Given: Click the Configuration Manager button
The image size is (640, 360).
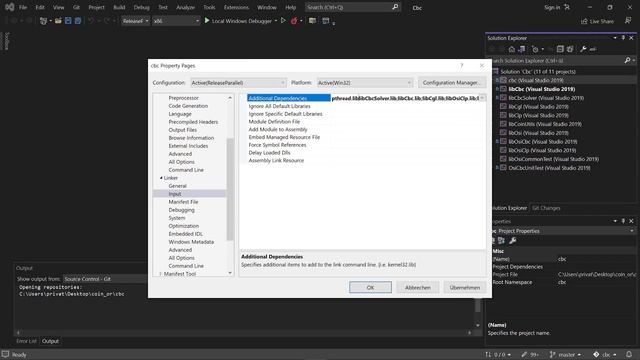Looking at the screenshot, I should click(451, 83).
